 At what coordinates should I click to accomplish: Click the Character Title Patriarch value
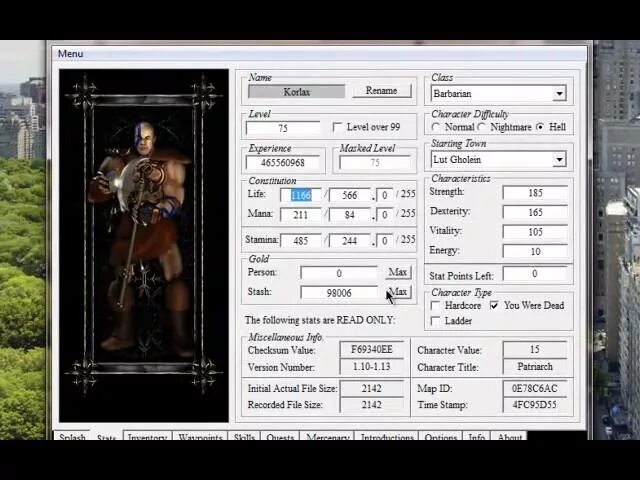[x=535, y=367]
